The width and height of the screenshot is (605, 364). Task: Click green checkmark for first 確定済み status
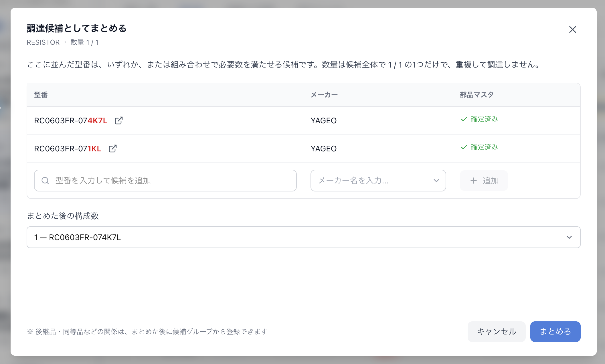464,119
